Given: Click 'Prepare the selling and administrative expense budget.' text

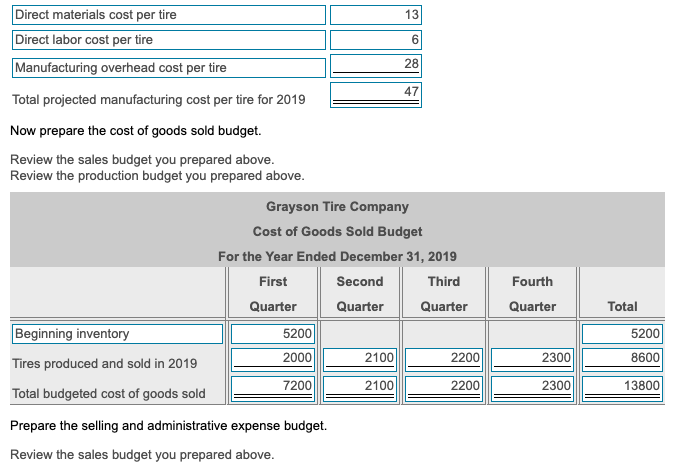Looking at the screenshot, I should [168, 425].
